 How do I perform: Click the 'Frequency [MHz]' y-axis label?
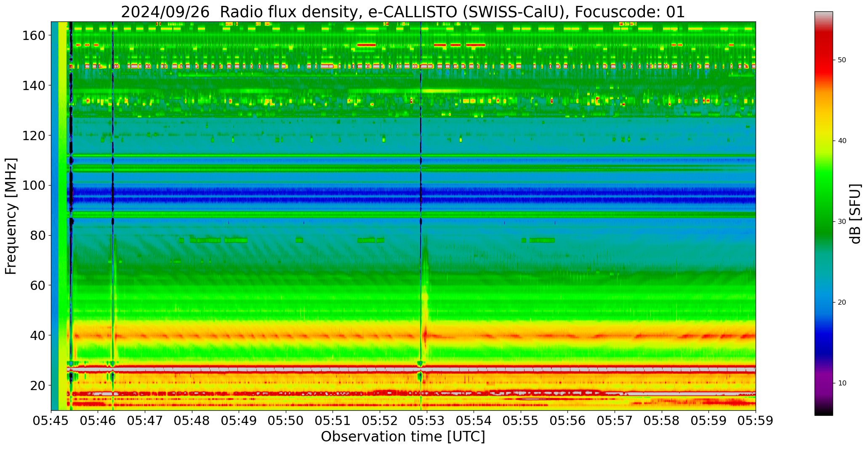pos(11,216)
